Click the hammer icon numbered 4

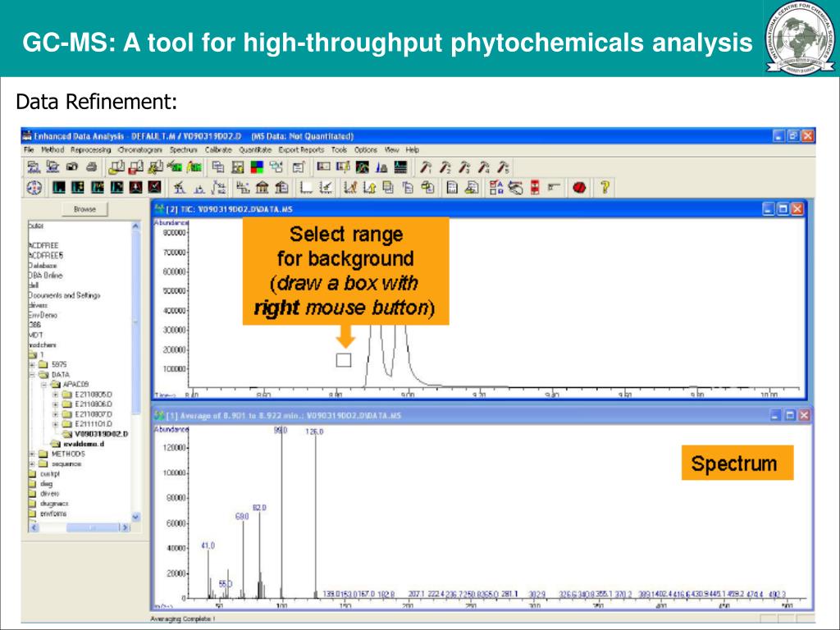483,167
